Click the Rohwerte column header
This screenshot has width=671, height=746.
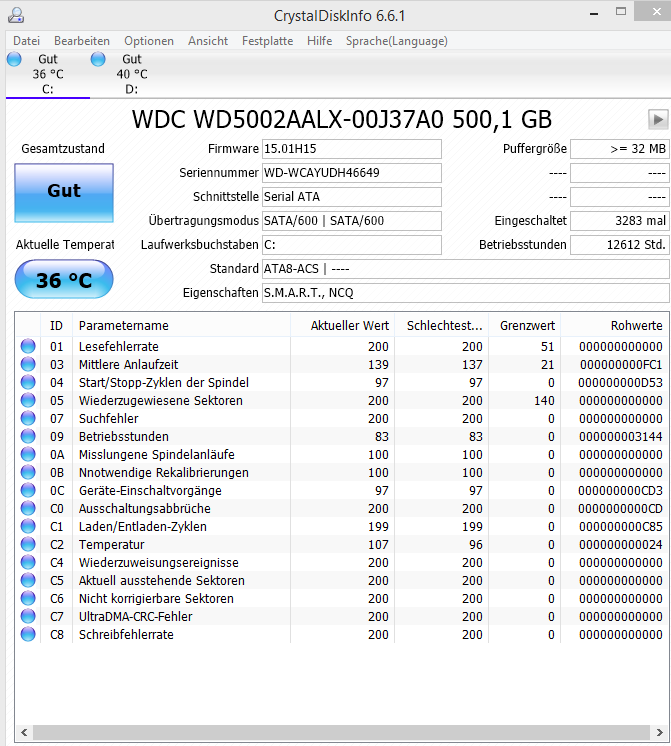click(614, 325)
